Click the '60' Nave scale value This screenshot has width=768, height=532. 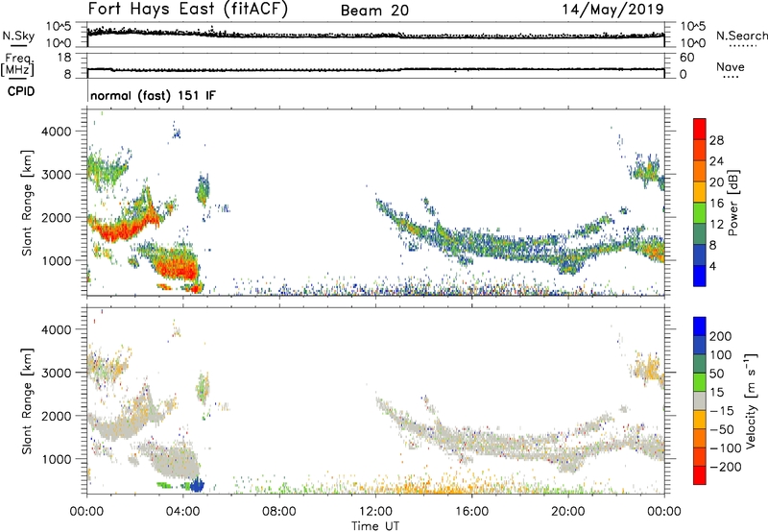pyautogui.click(x=687, y=58)
